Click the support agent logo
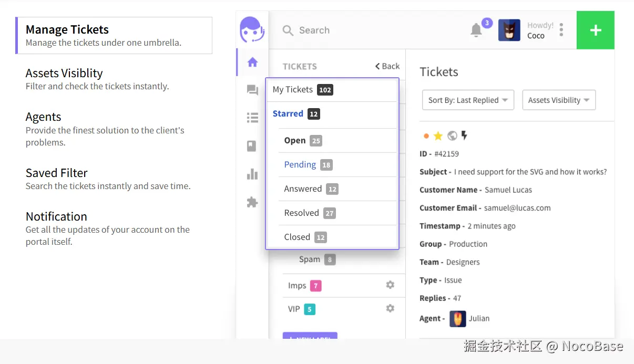 [x=252, y=29]
